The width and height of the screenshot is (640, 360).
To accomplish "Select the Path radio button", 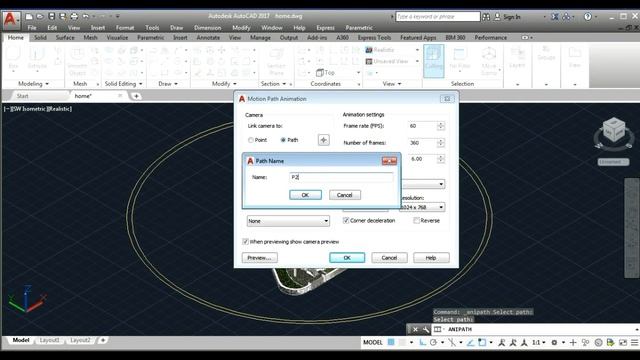I will coord(283,140).
